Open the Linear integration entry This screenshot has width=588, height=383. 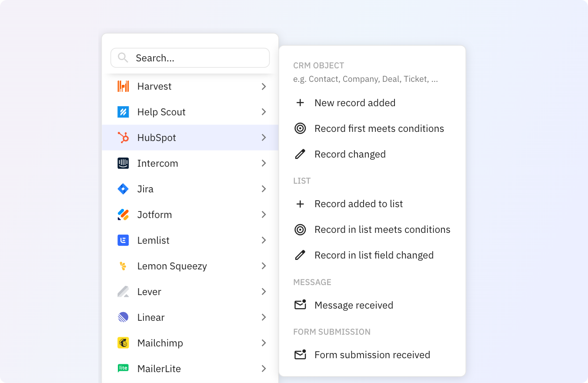pos(190,317)
